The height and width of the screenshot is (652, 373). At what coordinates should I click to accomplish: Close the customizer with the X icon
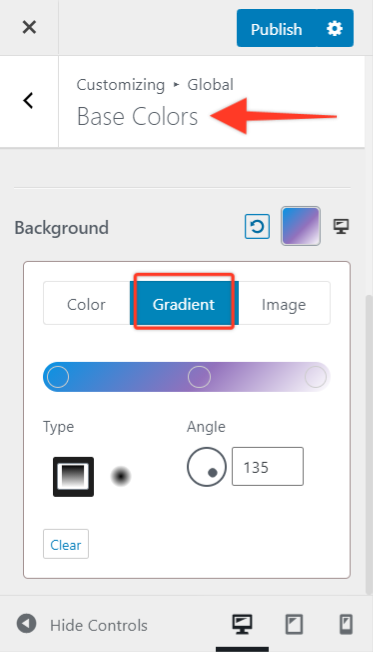click(x=29, y=27)
